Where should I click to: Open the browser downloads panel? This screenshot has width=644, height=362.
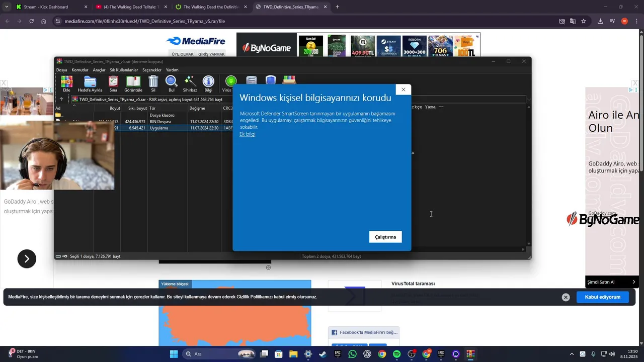[x=600, y=21]
